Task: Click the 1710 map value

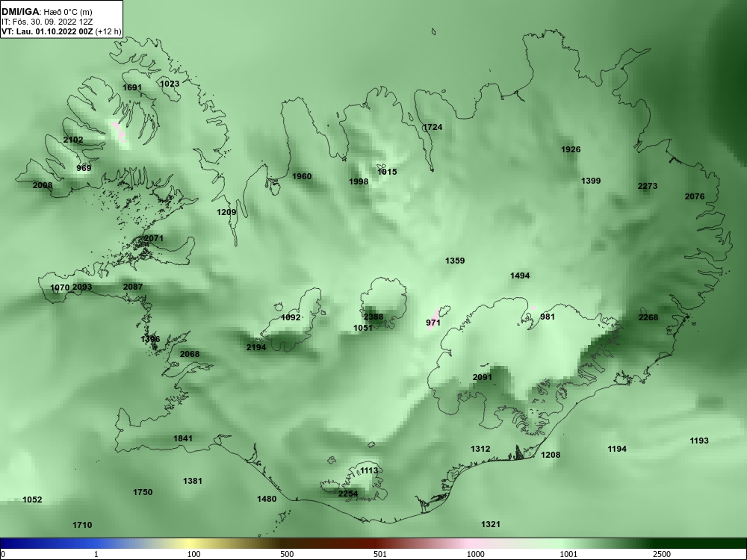Action: pyautogui.click(x=82, y=525)
